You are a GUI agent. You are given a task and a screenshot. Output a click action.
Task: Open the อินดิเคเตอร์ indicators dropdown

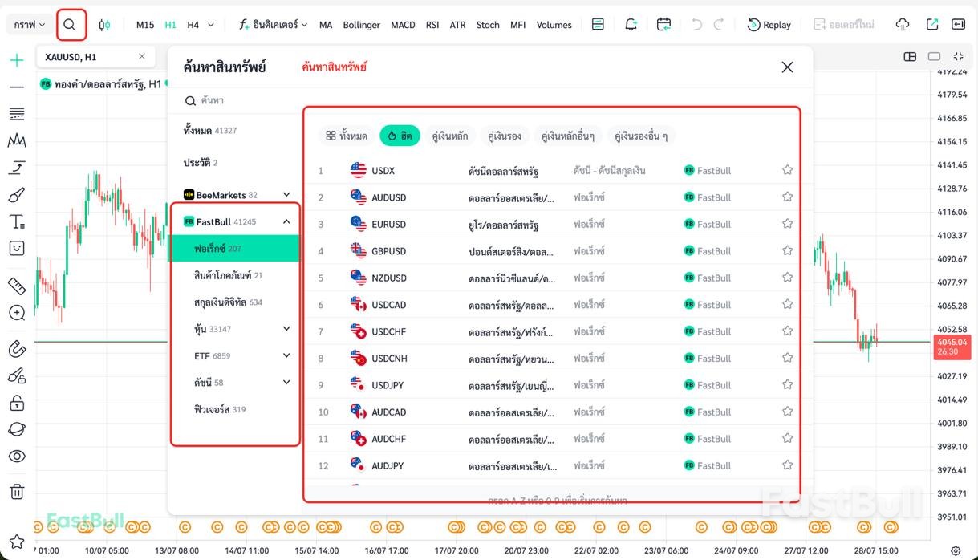tap(274, 25)
